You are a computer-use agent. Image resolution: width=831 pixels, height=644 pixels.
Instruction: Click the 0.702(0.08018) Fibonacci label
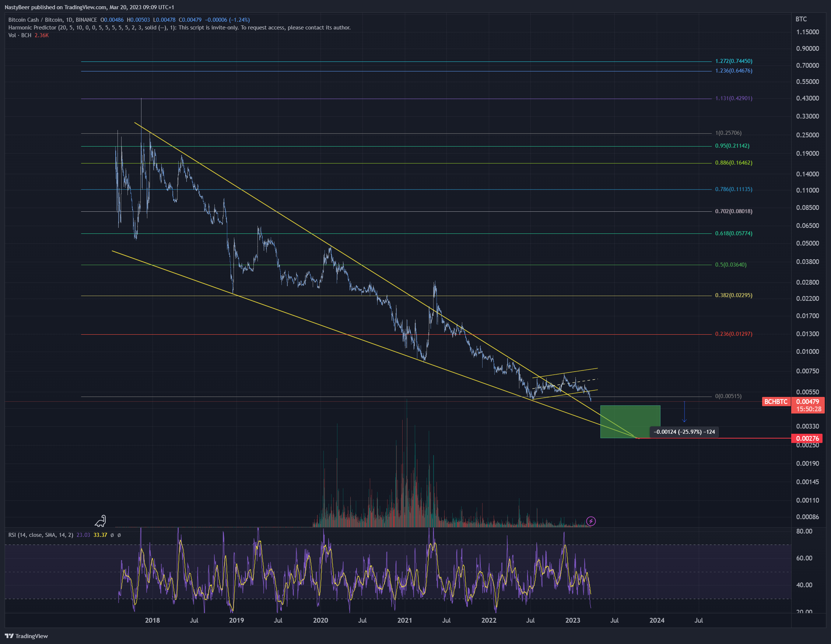pyautogui.click(x=734, y=211)
